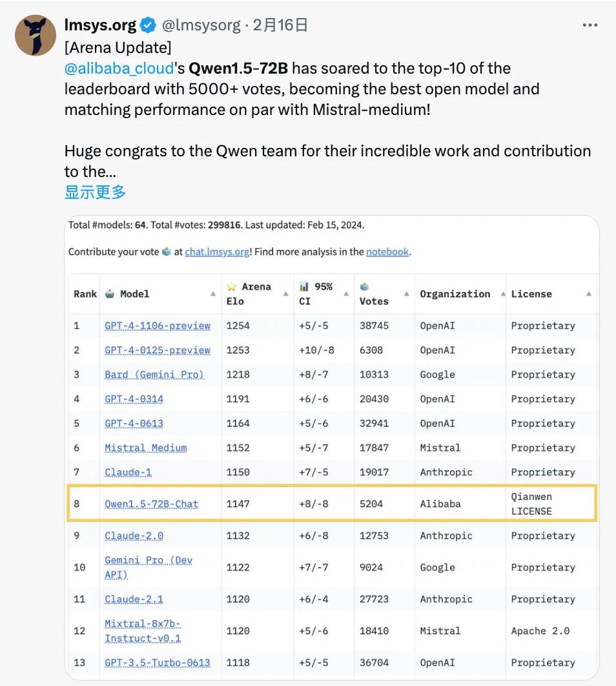The height and width of the screenshot is (686, 616).
Task: Sort by the License column arrow
Action: pyautogui.click(x=589, y=294)
